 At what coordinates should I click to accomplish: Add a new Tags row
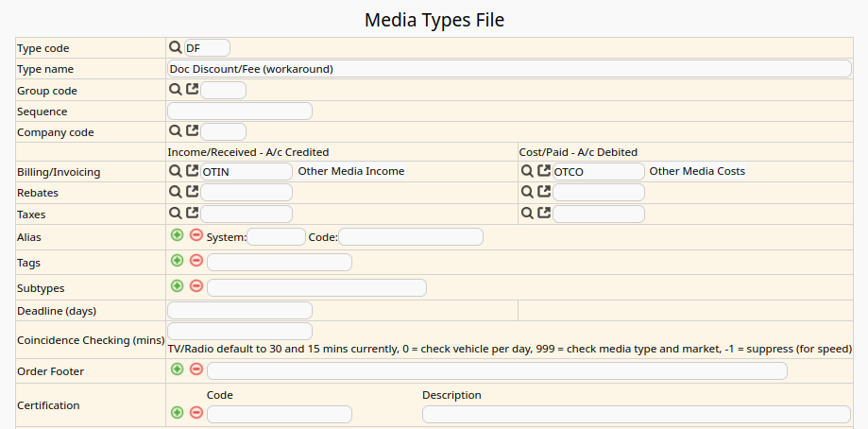(x=177, y=261)
